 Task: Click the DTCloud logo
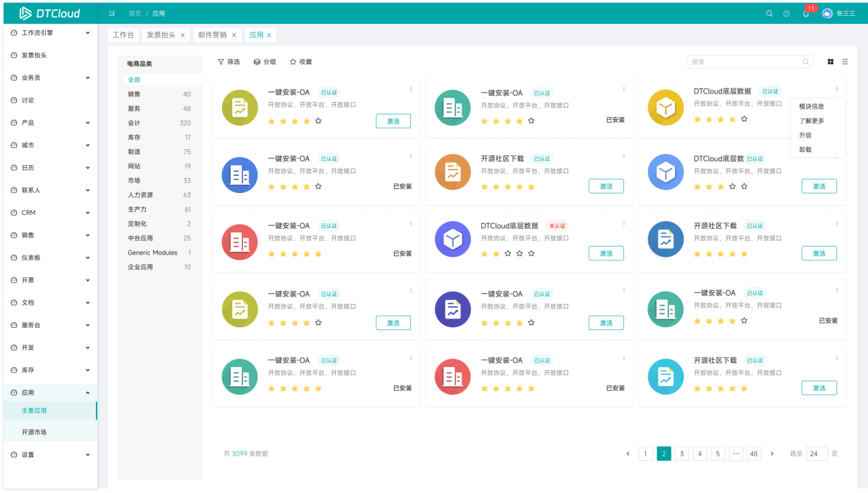pyautogui.click(x=49, y=13)
